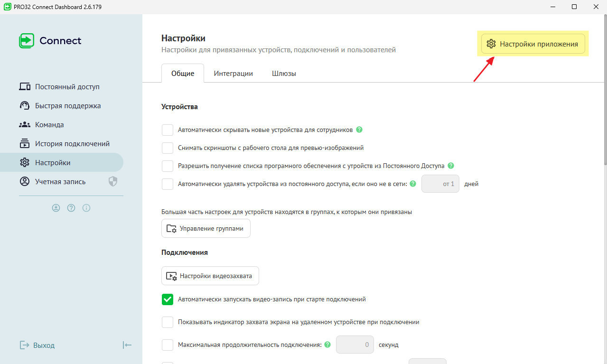The height and width of the screenshot is (364, 607).
Task: Open 'Настройки видеозахвата'
Action: coord(210,276)
